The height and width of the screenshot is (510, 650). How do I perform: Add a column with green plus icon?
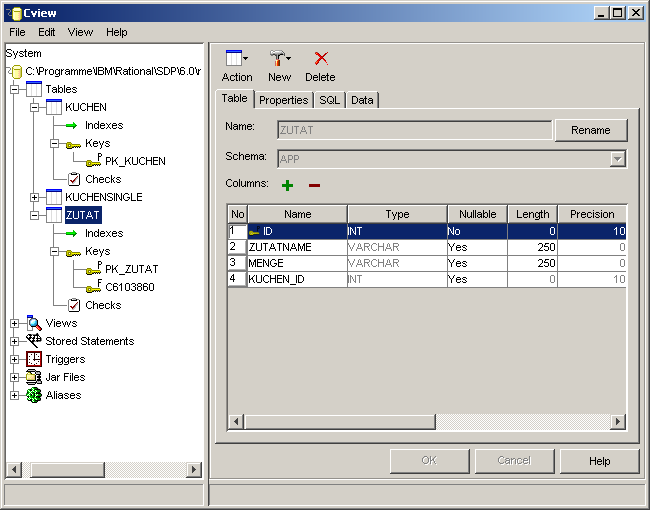pos(287,185)
